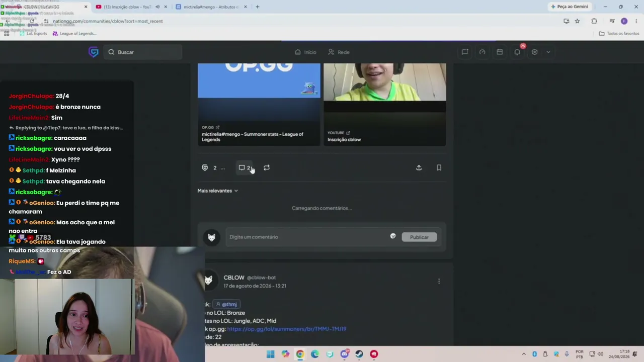Open the op.gg TMMJ-TMJ19 summoner link
Screen dimensions: 644x362
pos(286,329)
